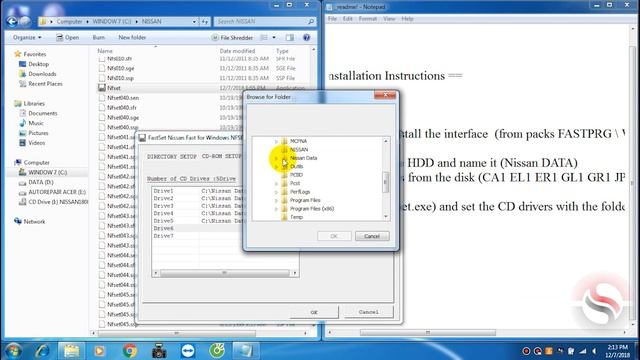This screenshot has height=360, width=640.
Task: Open CD Drive NISSAN in sidebar
Action: click(x=58, y=202)
